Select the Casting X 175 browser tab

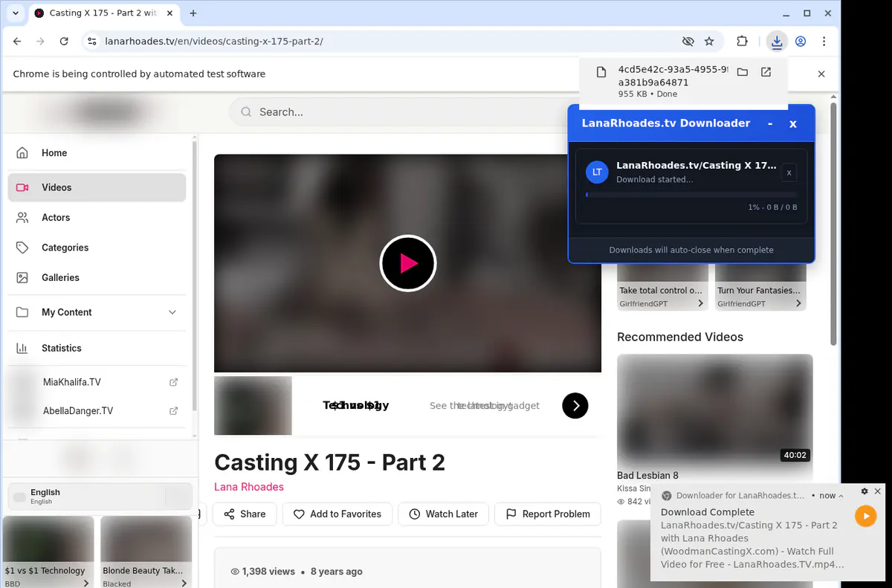[x=103, y=13]
